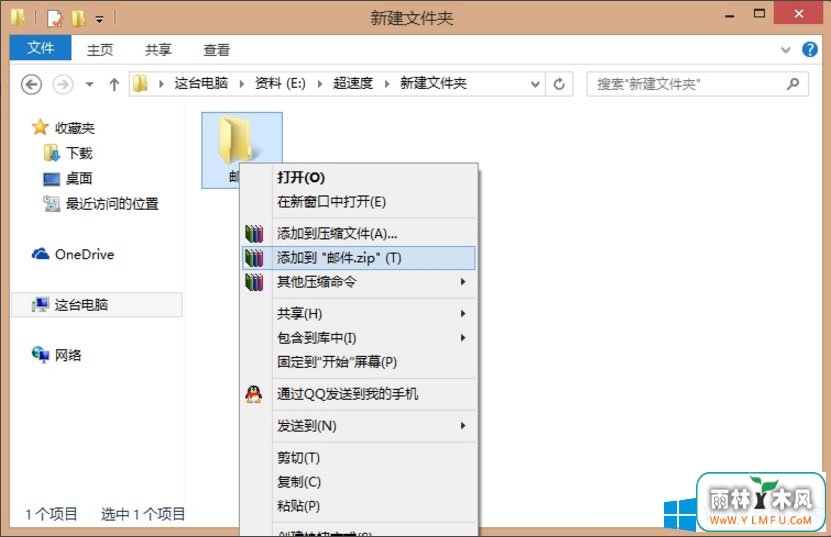This screenshot has height=537, width=831.
Task: Switch to the 查看 tab
Action: pyautogui.click(x=217, y=50)
